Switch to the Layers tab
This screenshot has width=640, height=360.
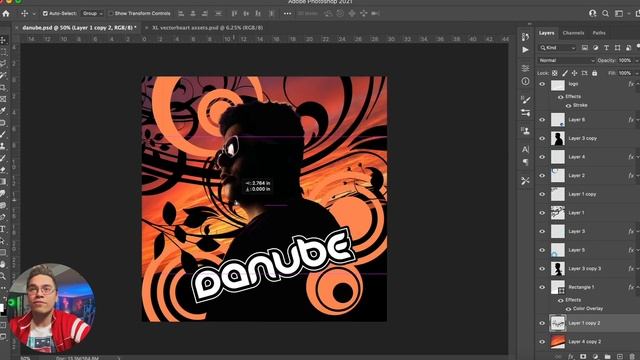(547, 33)
